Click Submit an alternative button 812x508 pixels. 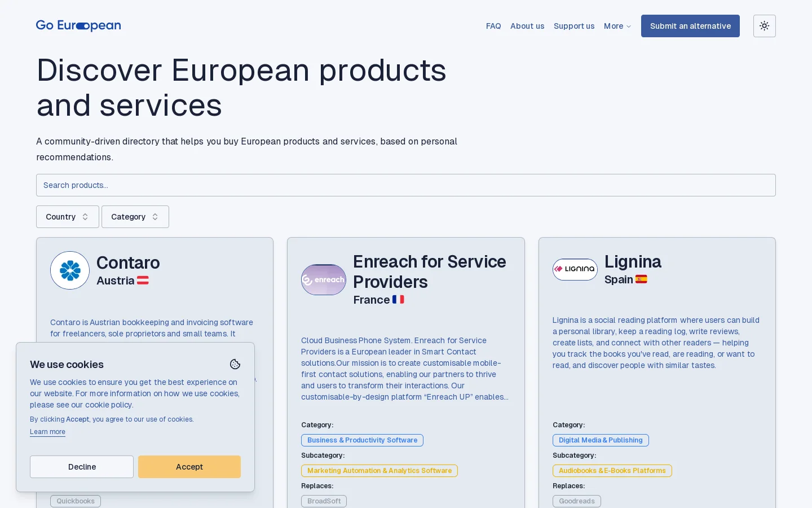click(x=690, y=26)
